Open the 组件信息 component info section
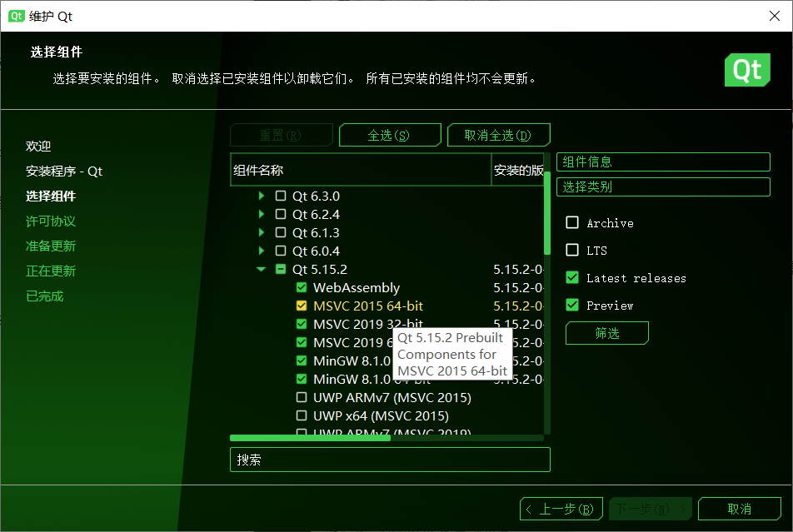This screenshot has height=532, width=793. (663, 162)
